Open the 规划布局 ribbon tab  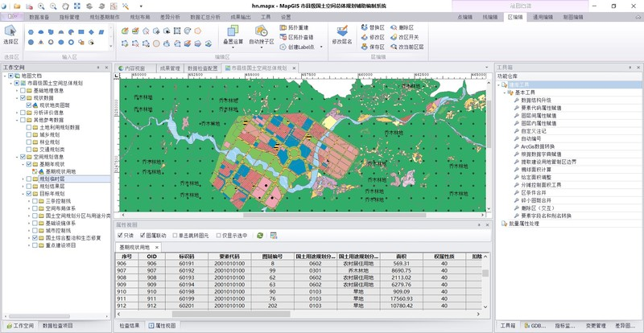[140, 17]
